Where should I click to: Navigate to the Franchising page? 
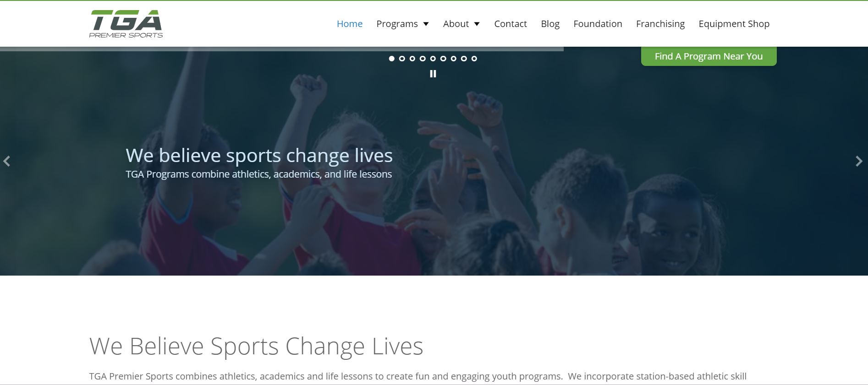point(660,24)
